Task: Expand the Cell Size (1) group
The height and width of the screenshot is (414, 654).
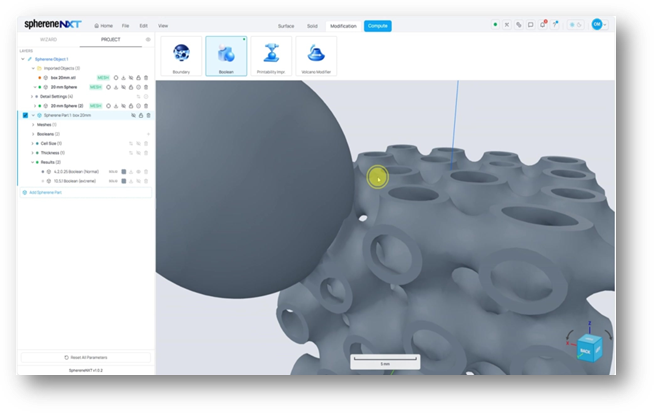Action: [33, 143]
